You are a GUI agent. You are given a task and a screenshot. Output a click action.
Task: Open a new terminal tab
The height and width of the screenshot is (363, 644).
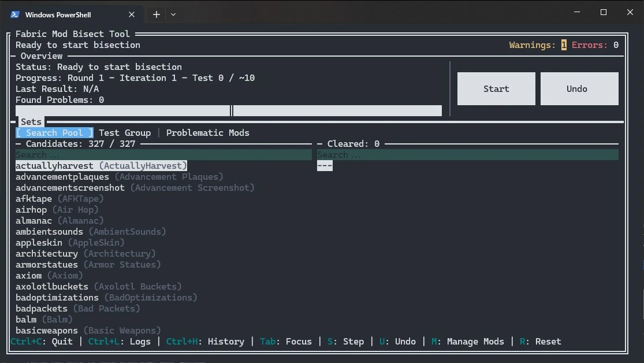[156, 14]
